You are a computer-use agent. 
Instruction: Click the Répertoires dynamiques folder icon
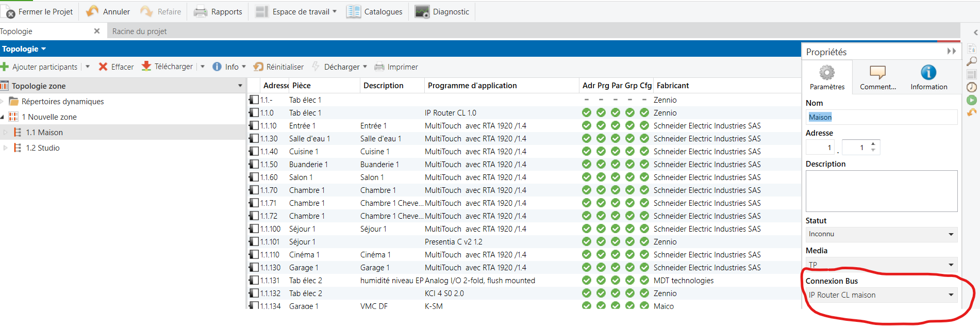tap(14, 101)
